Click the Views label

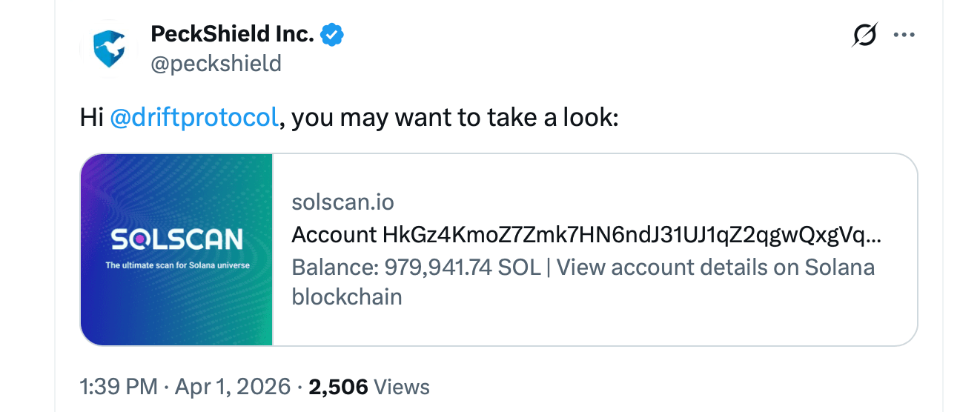(x=402, y=386)
